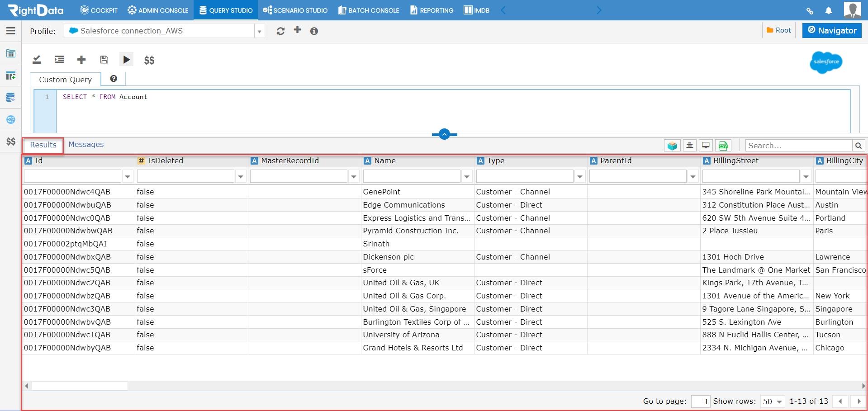Click the scrollbar left arrow of results grid
This screenshot has width=868, height=411.
point(27,386)
